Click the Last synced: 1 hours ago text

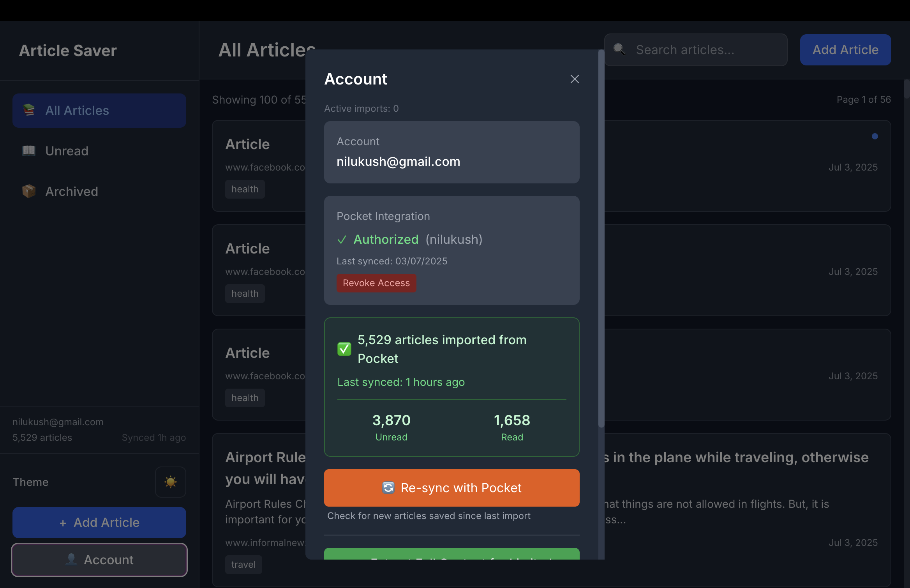pyautogui.click(x=401, y=382)
